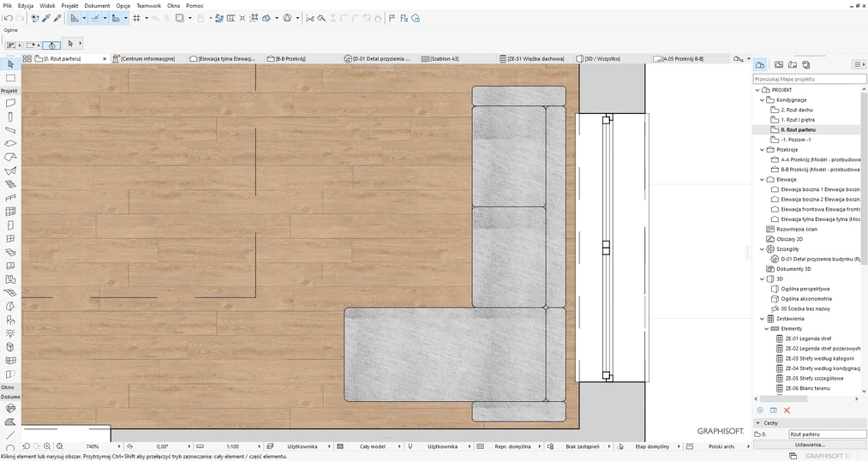
Task: Collapse the Kondygnacje tree node
Action: point(762,100)
